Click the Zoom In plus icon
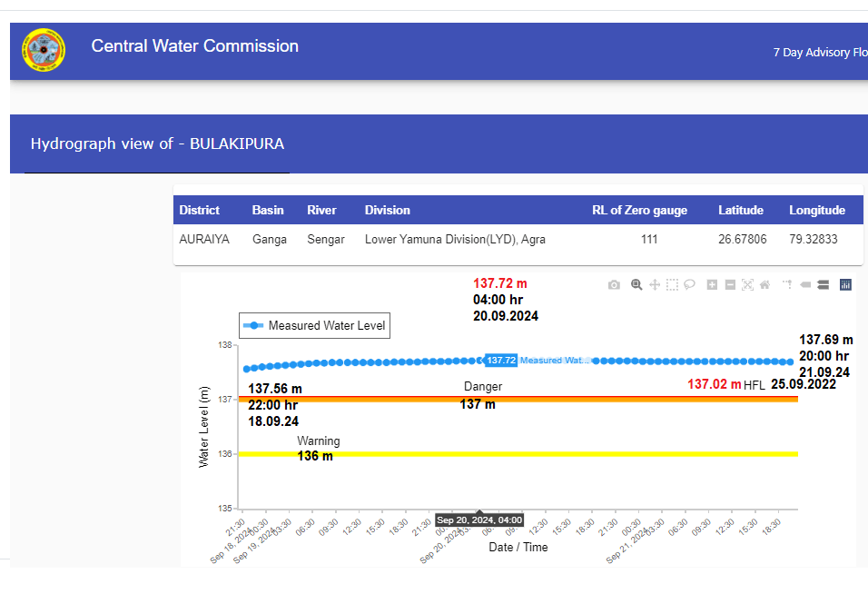This screenshot has width=868, height=594. point(712,285)
